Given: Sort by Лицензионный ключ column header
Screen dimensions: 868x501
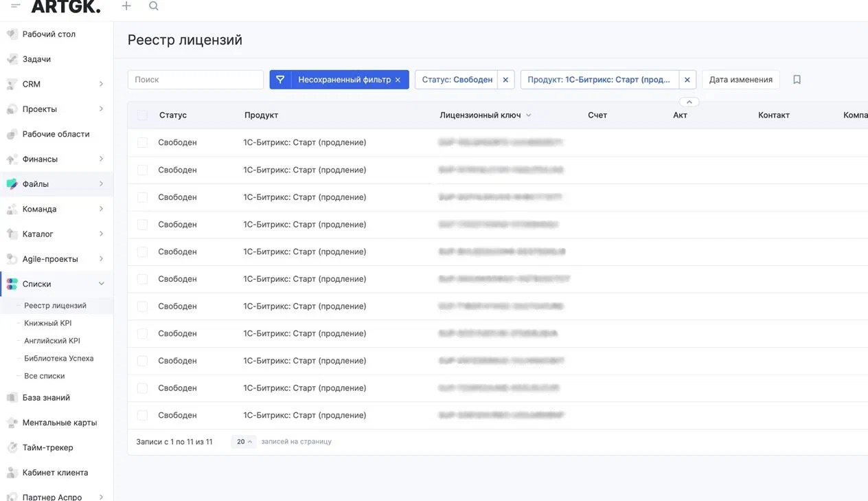Looking at the screenshot, I should coord(480,115).
